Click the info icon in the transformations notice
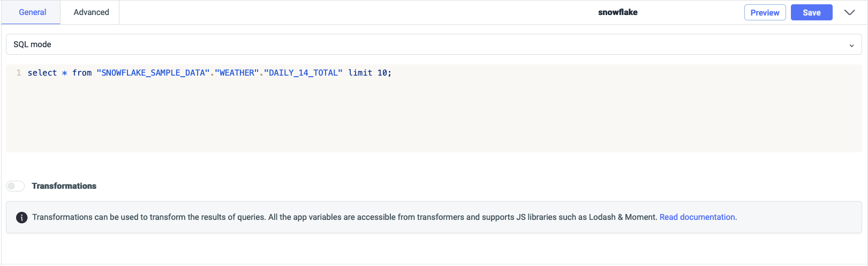Screen dimensions: 868x266 (x=21, y=217)
